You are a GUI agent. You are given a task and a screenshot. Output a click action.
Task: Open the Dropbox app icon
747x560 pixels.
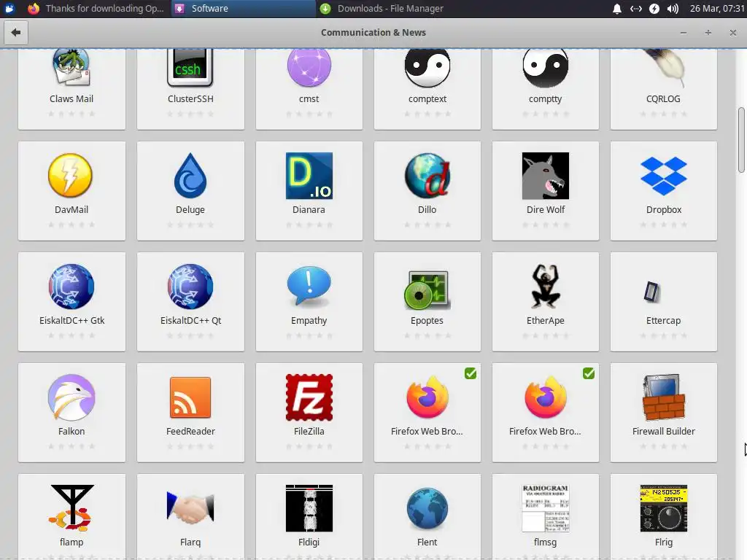click(664, 176)
